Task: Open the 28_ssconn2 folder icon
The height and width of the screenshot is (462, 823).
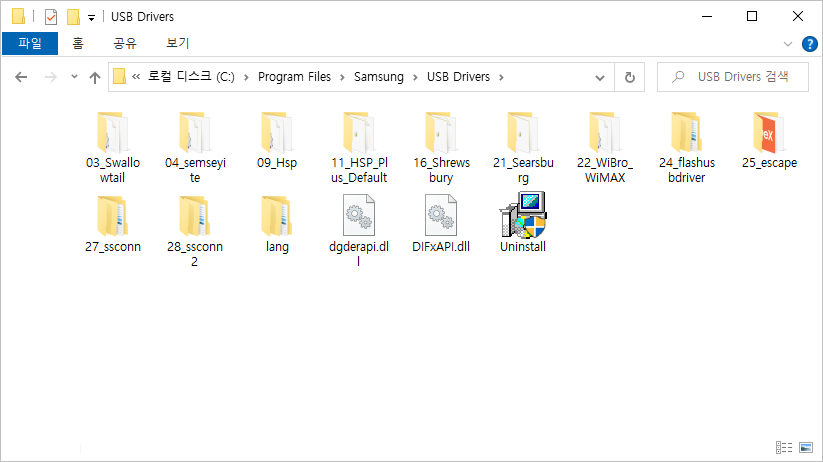Action: tap(195, 216)
